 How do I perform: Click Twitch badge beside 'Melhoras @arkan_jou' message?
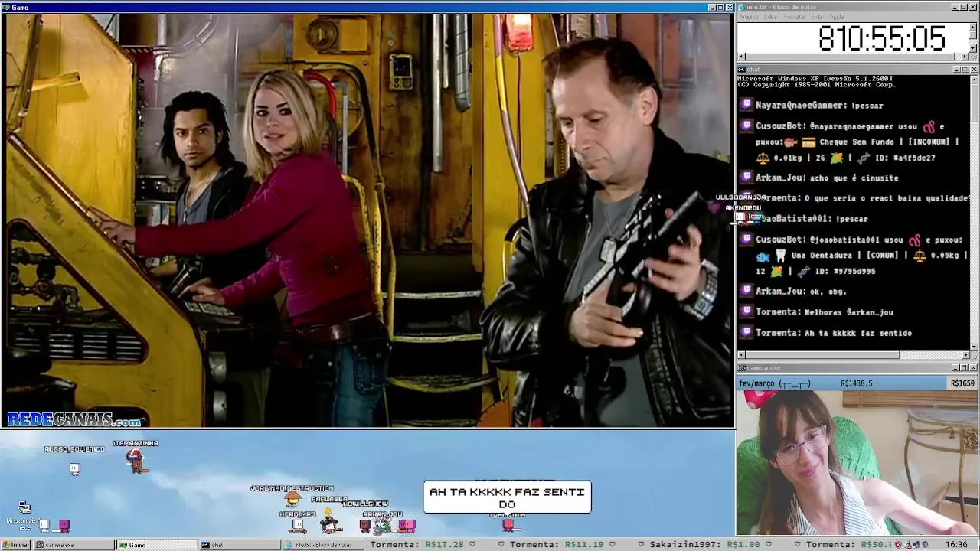click(747, 311)
